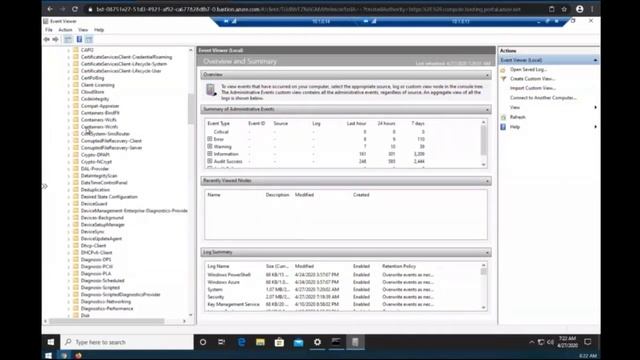Open the Windows Start button

(x=51, y=342)
